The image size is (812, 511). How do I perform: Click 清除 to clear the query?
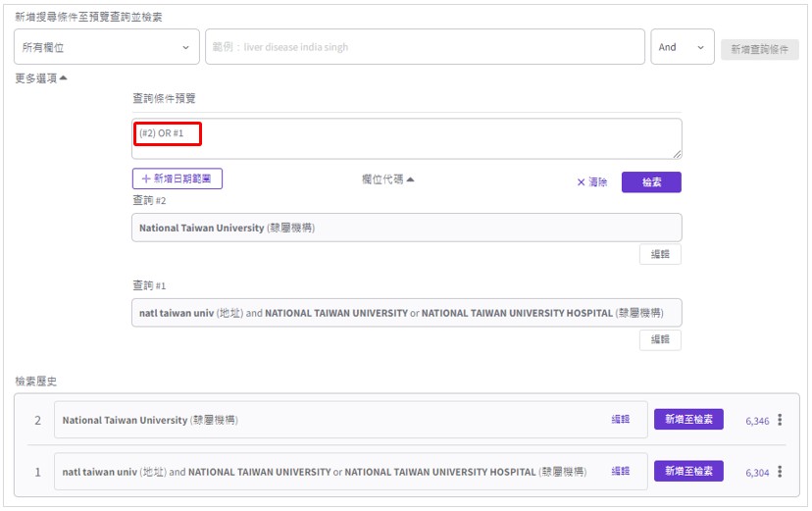tap(592, 182)
